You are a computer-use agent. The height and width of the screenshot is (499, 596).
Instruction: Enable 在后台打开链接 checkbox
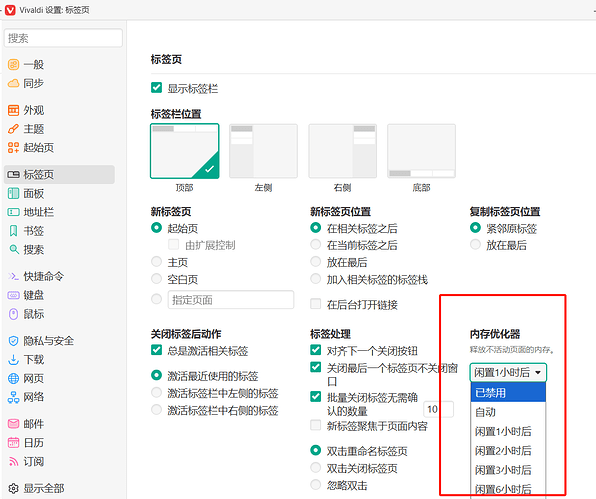315,304
